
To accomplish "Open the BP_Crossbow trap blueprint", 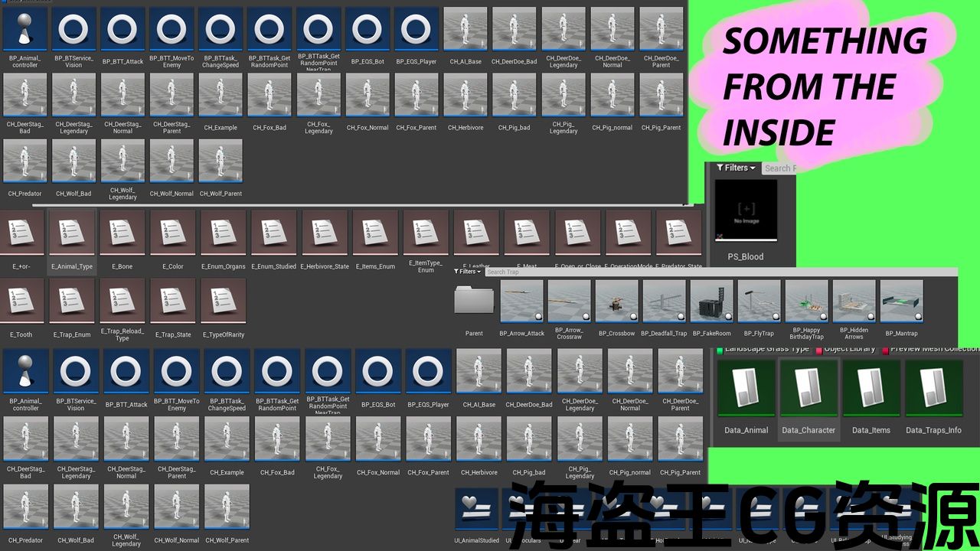I will coord(616,302).
